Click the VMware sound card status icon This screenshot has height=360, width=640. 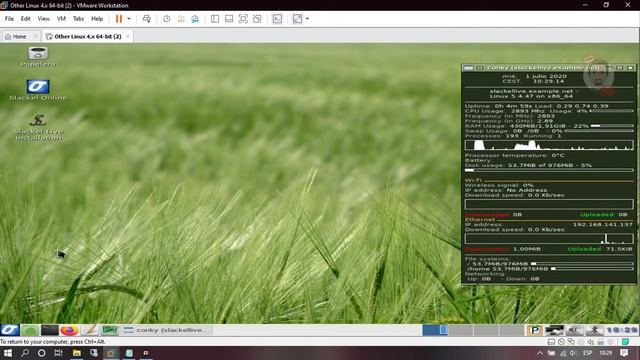pyautogui.click(x=591, y=342)
